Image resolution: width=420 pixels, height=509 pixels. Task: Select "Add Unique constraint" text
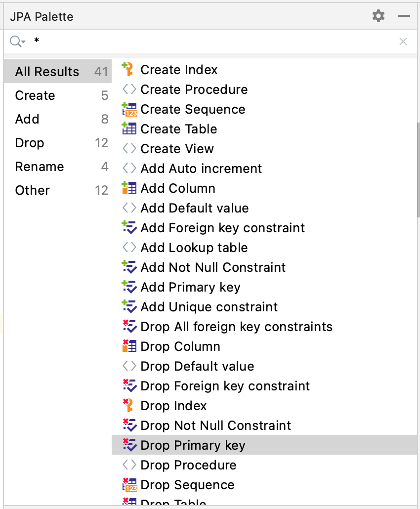point(209,307)
